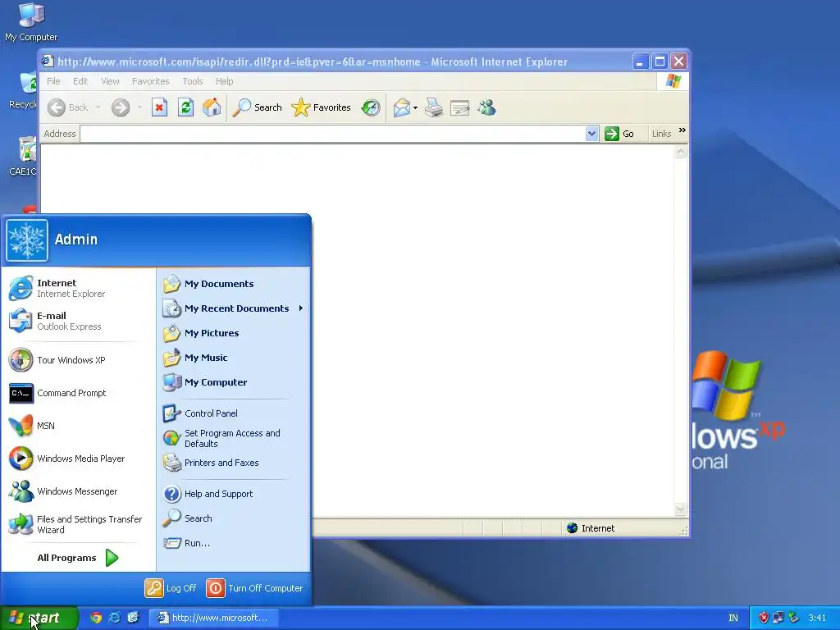The width and height of the screenshot is (840, 630).
Task: Open the Favorites star in IE toolbar
Action: click(x=321, y=107)
